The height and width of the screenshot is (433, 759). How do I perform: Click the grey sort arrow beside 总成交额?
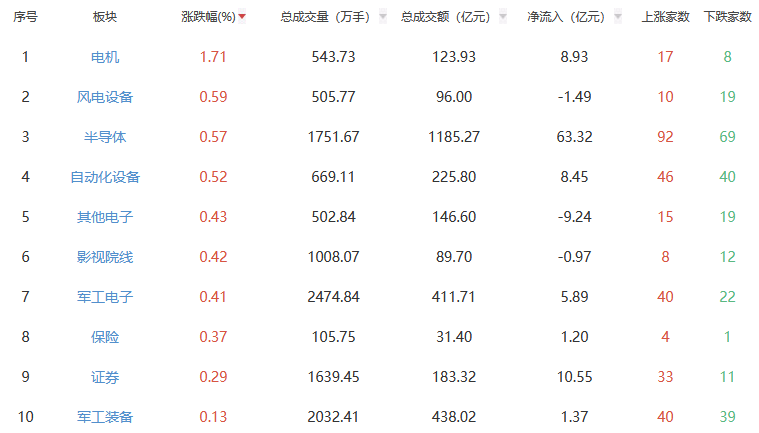point(502,17)
